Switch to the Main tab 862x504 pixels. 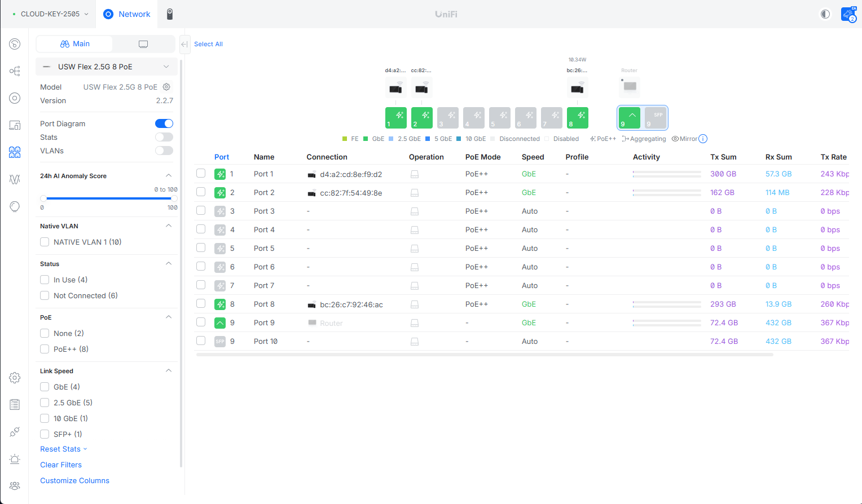click(x=74, y=44)
